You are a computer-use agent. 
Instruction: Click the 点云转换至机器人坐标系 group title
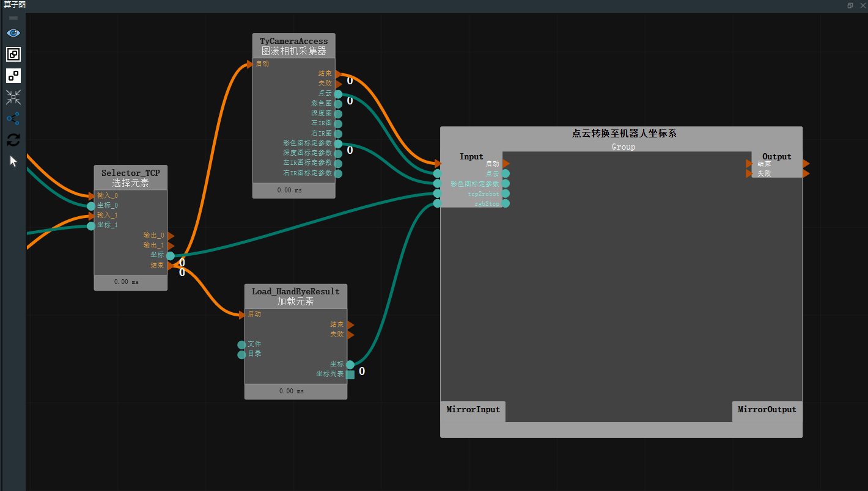pos(624,133)
